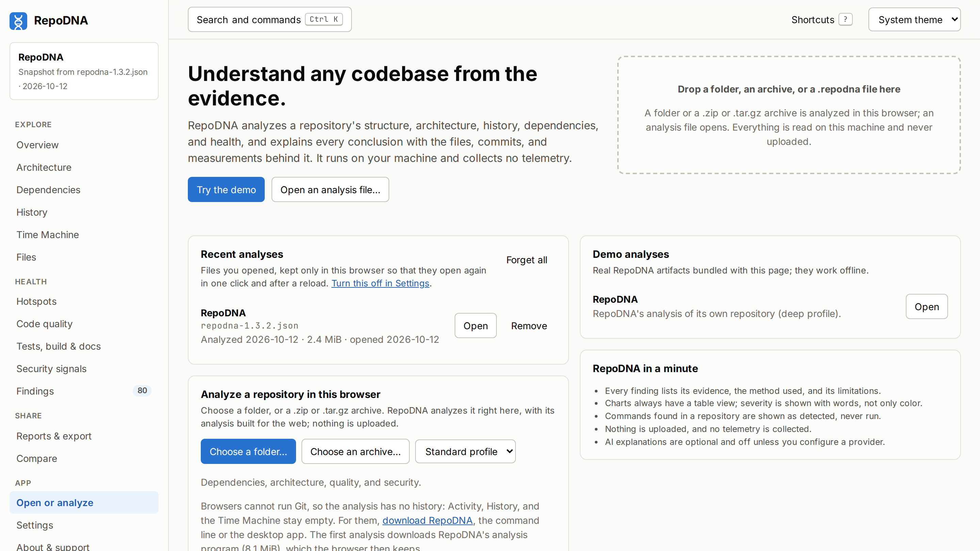This screenshot has height=551, width=980.
Task: Follow the download RepoDNA link
Action: point(427,520)
